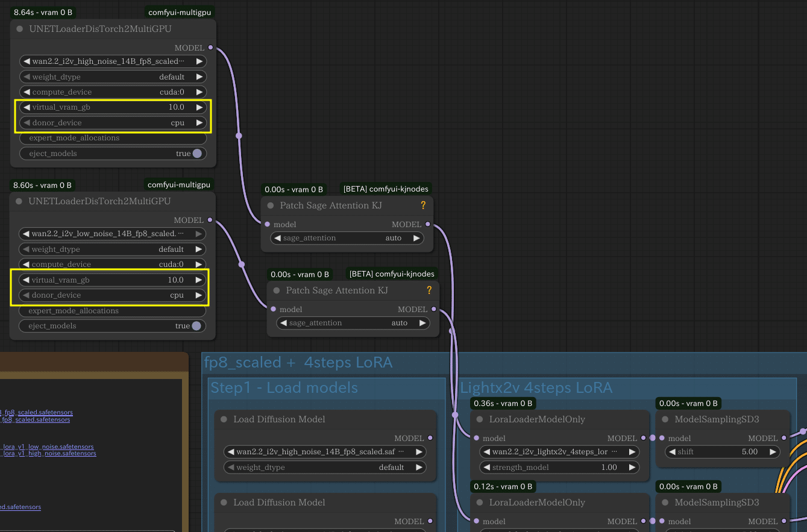Collapse the LoraLoaderModelOnly node badged 0.12s
The image size is (807, 532).
tap(480, 502)
